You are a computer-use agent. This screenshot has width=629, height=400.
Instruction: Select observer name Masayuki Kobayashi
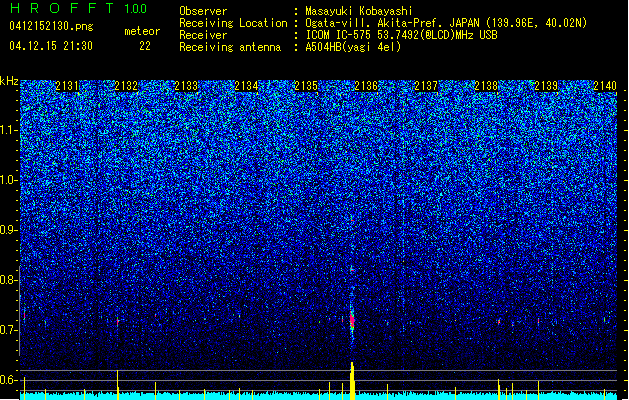pos(359,11)
